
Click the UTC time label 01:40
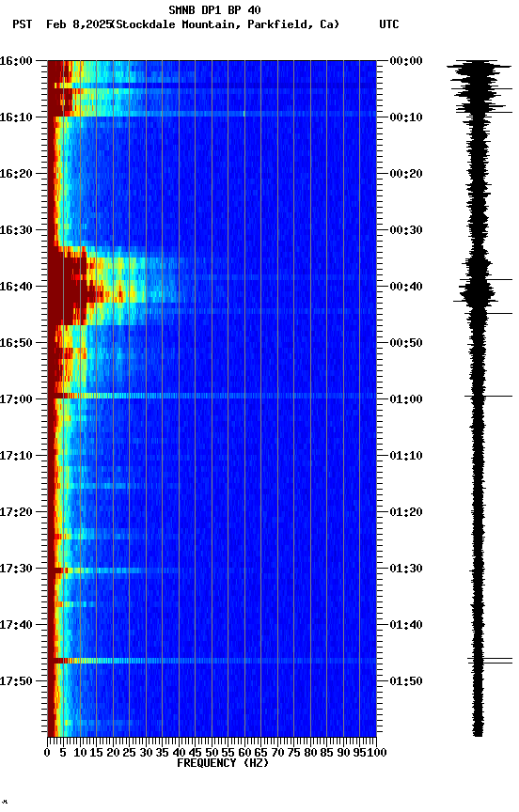(x=406, y=625)
